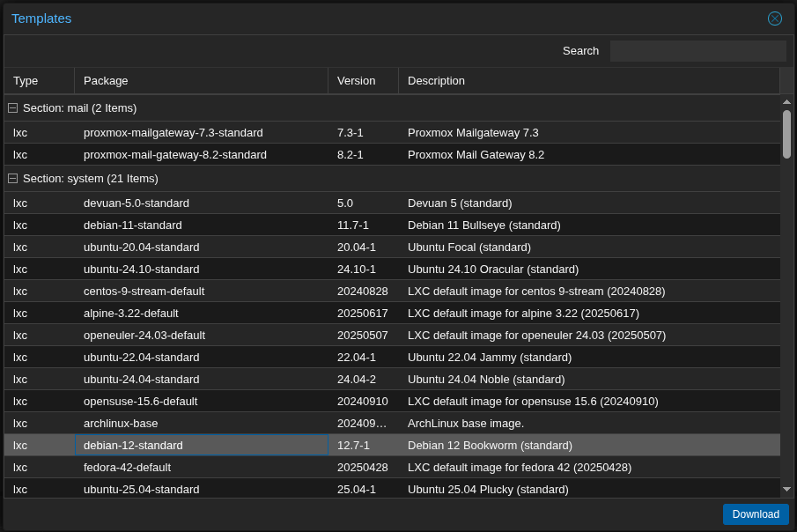Click the version cell 20240910

(363, 402)
